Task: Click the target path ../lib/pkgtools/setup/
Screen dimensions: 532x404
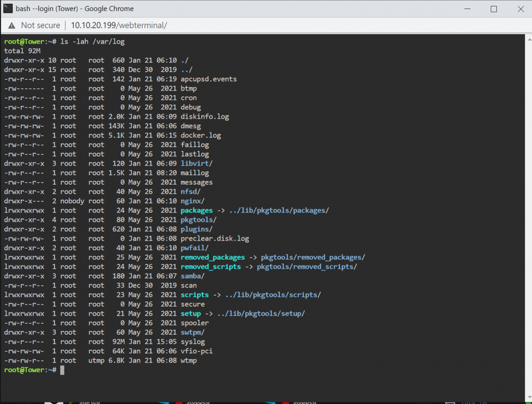Action: (261, 314)
